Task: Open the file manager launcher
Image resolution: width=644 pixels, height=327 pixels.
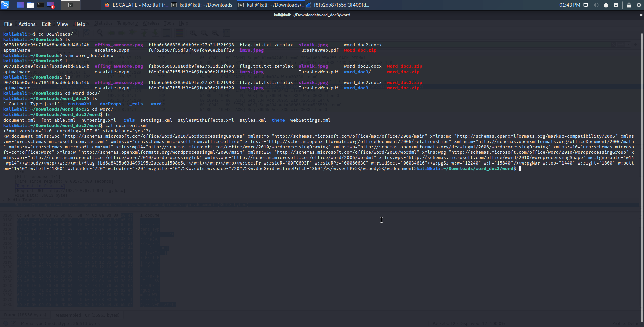Action: (31, 5)
